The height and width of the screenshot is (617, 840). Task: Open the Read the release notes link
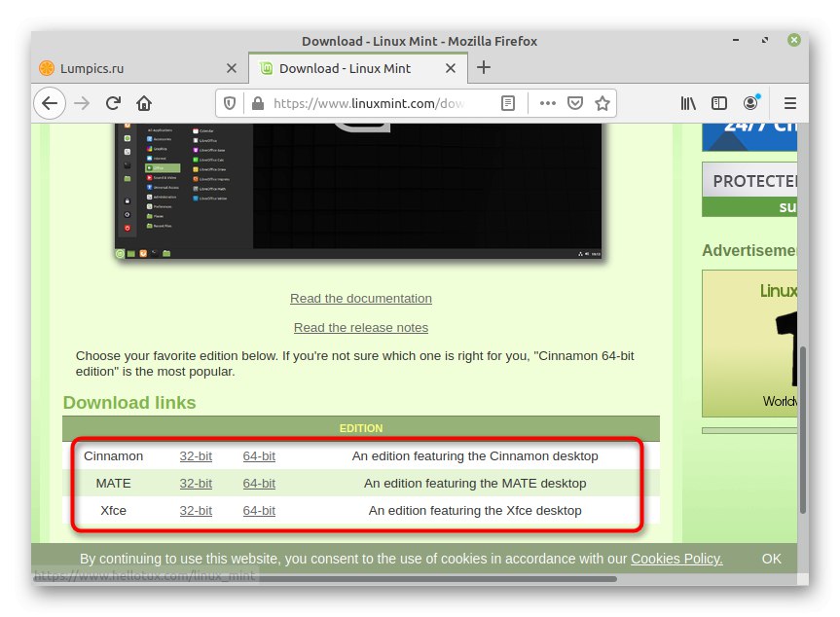click(x=360, y=327)
